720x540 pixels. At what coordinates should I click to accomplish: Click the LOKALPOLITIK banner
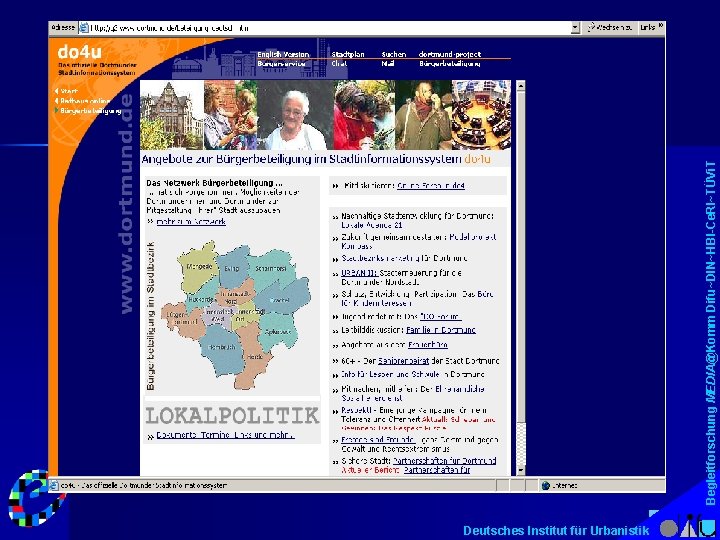coord(232,415)
